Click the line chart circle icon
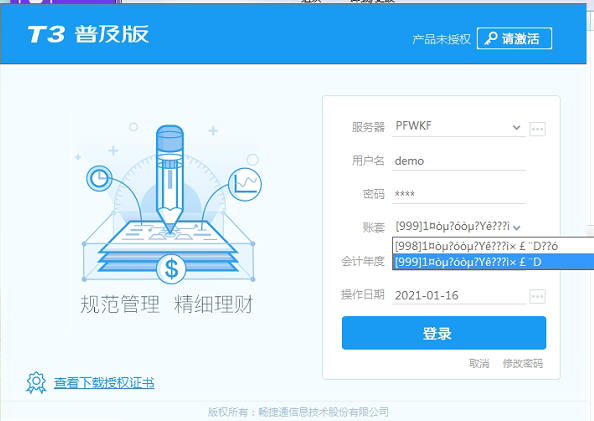 click(245, 185)
